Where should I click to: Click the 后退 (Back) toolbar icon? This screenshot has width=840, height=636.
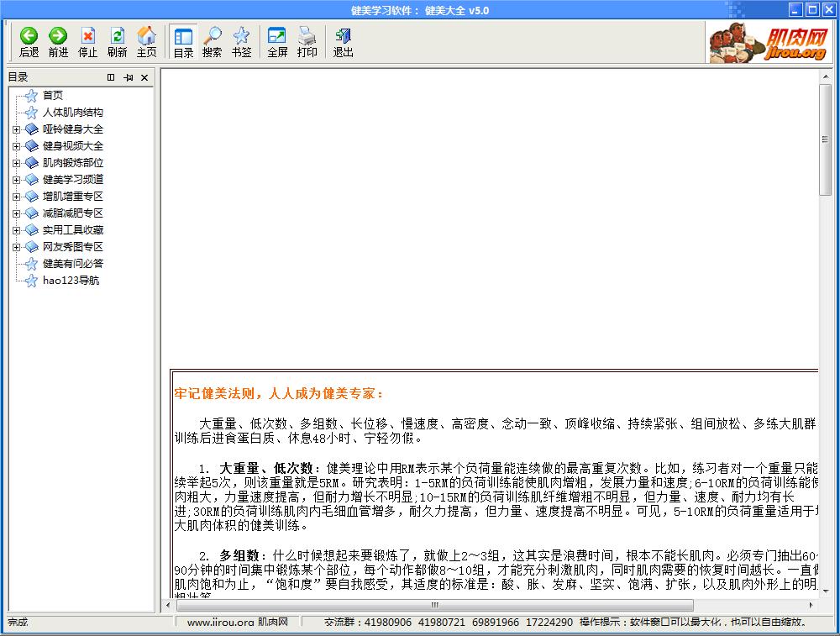click(29, 41)
